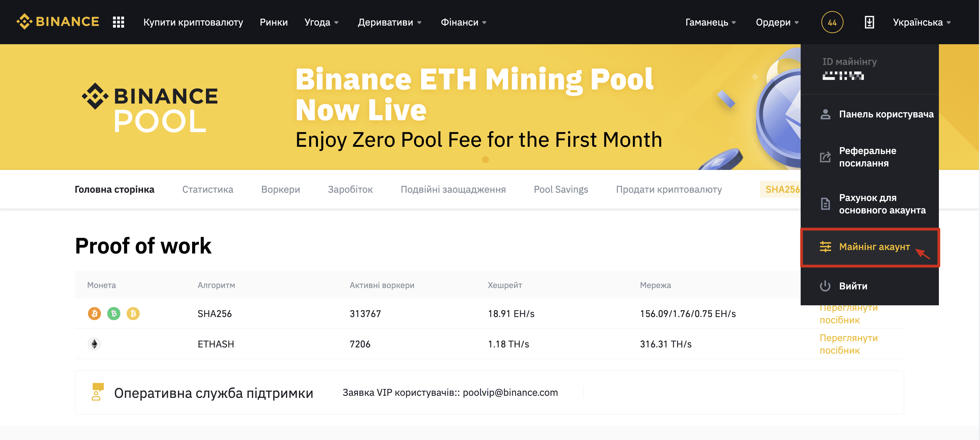Click the download app icon
980x440 pixels.
pos(869,22)
